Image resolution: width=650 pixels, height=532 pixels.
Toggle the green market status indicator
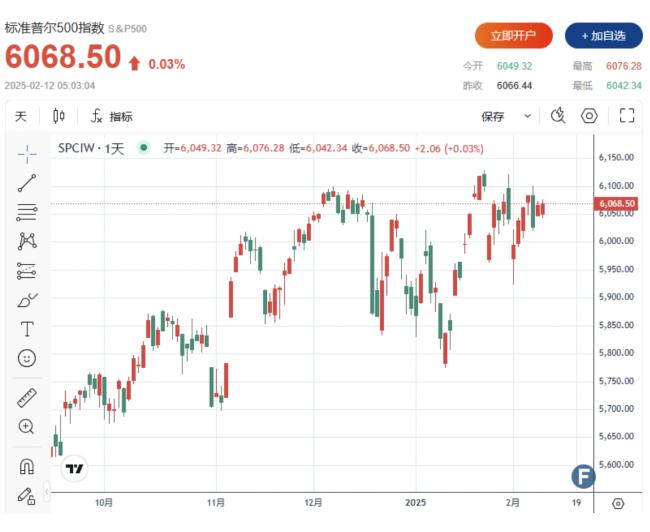144,148
